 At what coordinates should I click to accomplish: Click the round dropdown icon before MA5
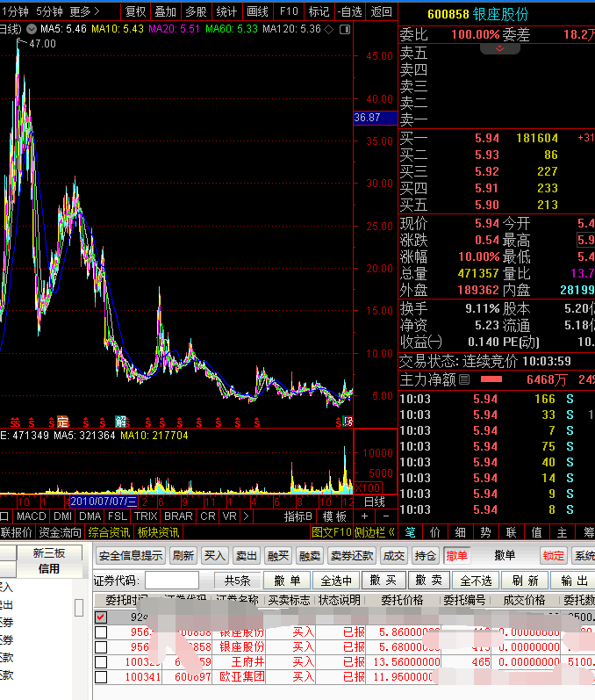click(32, 30)
